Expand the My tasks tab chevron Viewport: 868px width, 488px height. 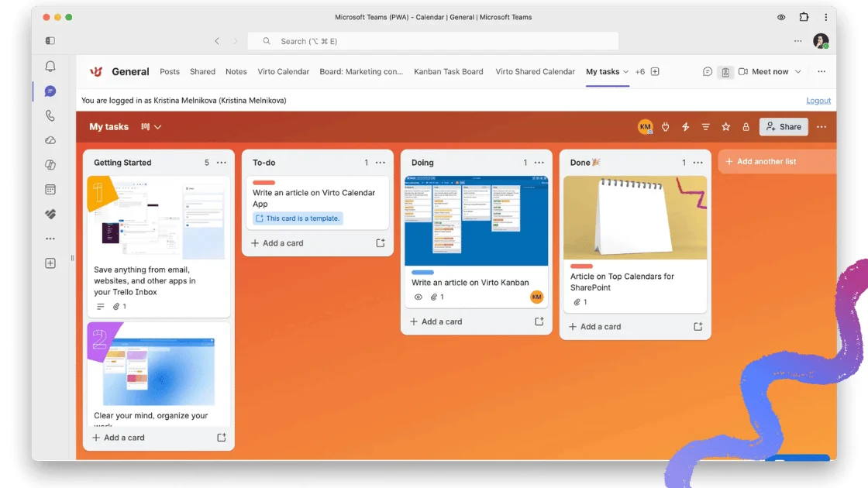tap(625, 72)
